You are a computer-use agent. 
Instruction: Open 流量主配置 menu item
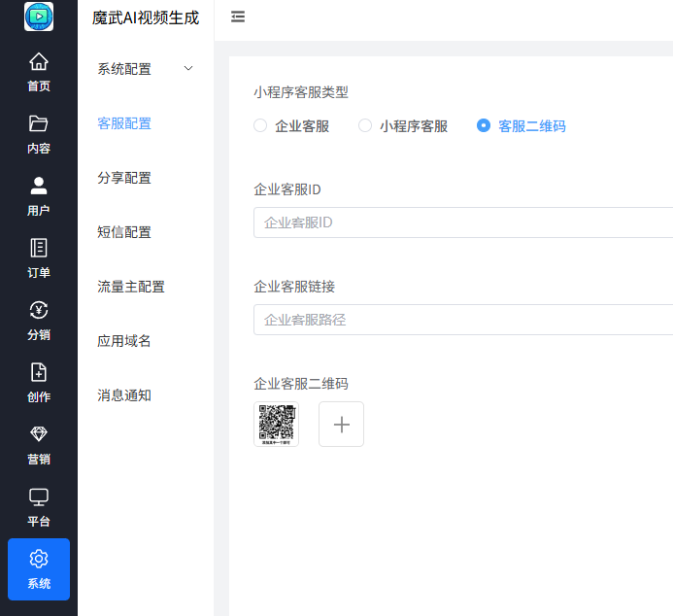(131, 287)
